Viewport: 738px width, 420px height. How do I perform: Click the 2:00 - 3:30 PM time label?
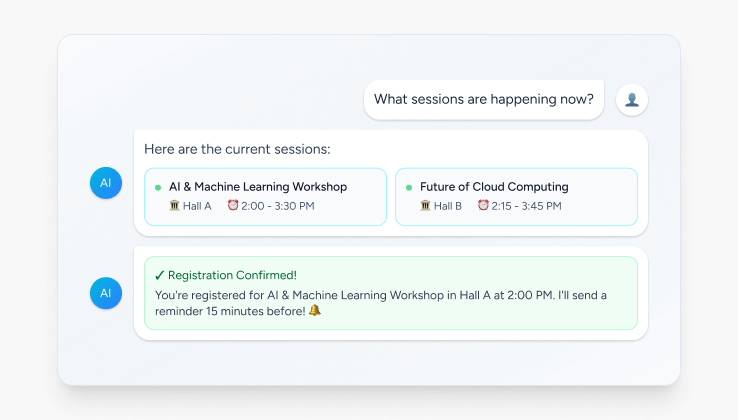coord(278,206)
